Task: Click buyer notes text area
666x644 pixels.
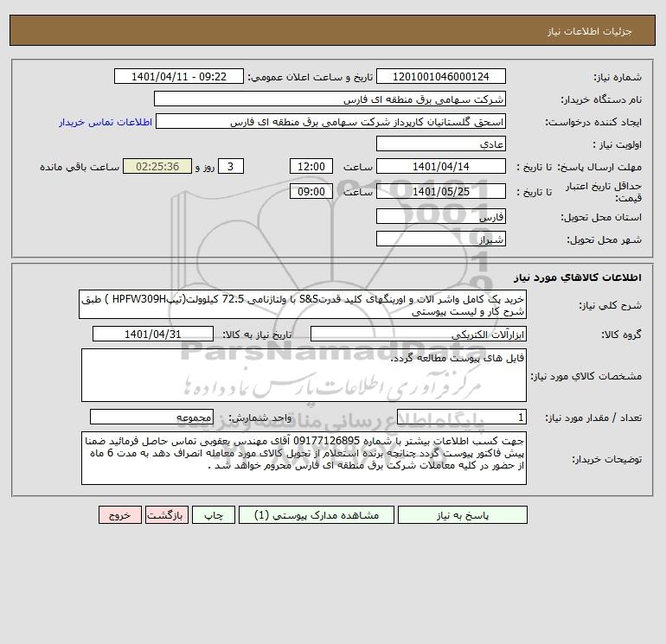Action: click(x=304, y=458)
